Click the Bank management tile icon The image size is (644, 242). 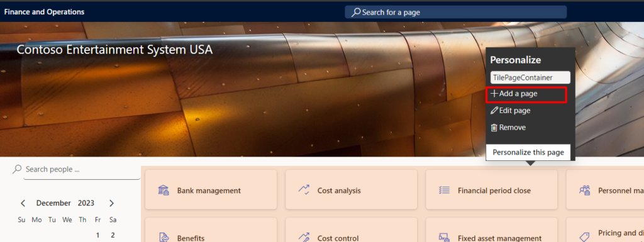coord(164,190)
